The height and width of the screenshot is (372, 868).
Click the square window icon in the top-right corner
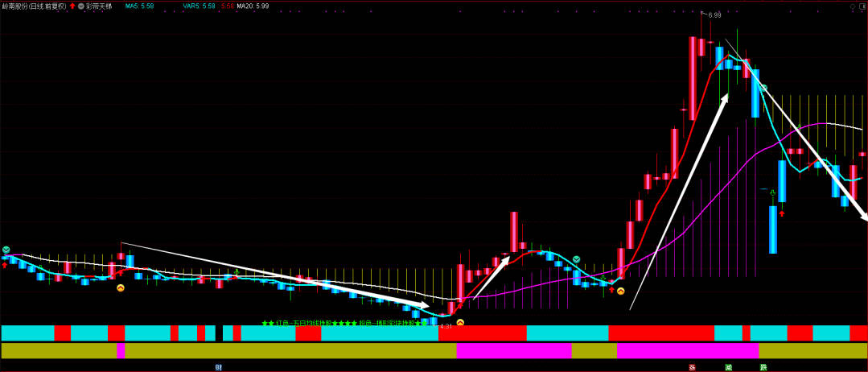click(x=862, y=5)
